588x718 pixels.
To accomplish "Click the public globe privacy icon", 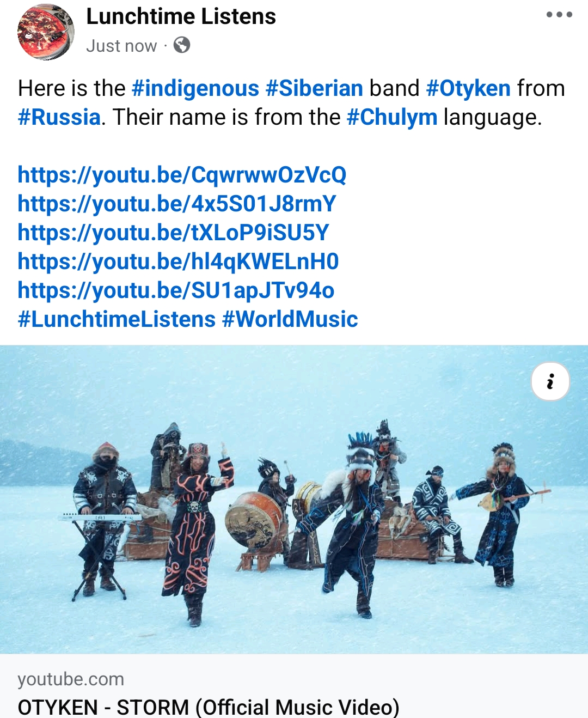I will click(182, 45).
